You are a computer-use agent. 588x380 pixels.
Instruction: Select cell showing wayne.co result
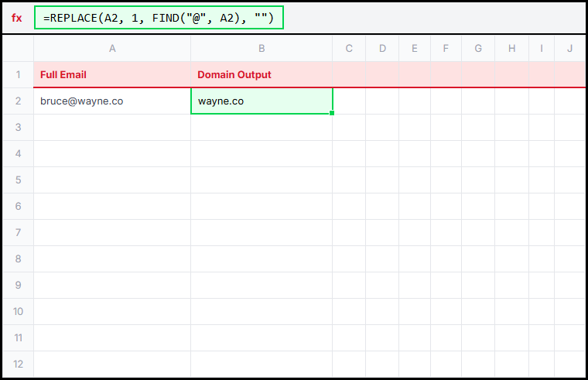(x=262, y=101)
